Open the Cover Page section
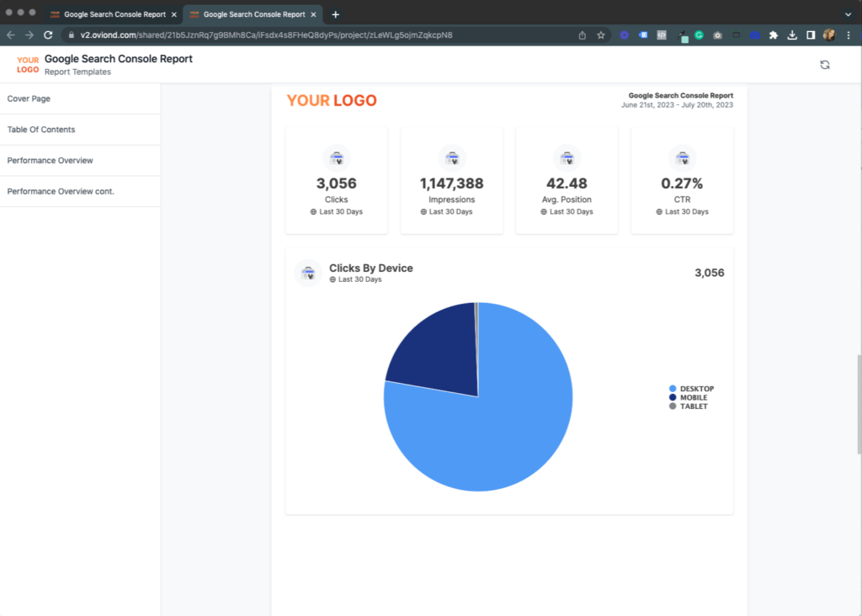The image size is (862, 616). coord(80,99)
